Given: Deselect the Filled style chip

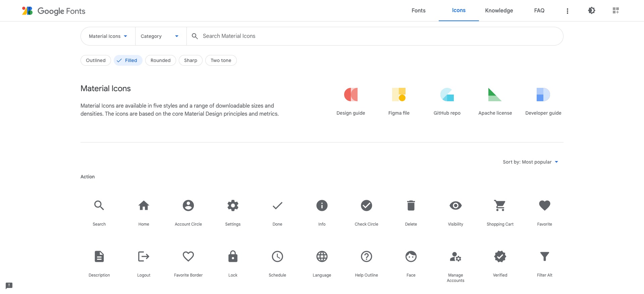Looking at the screenshot, I should 128,60.
